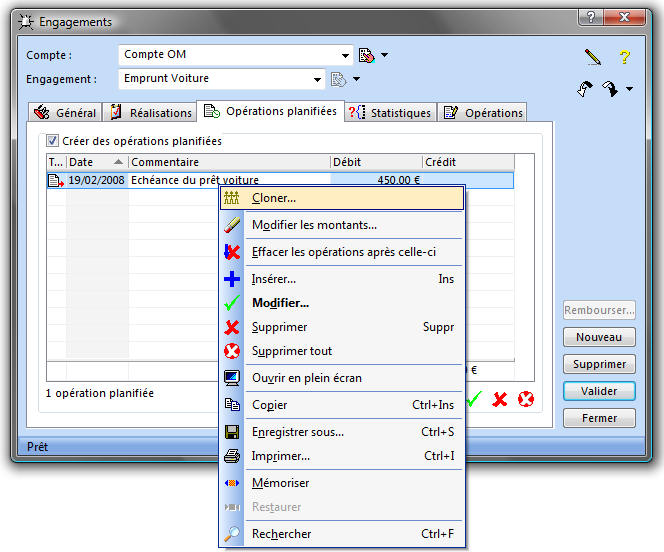Screen dimensions: 664x552
Task: Sort by the Date column header
Action: (95, 162)
